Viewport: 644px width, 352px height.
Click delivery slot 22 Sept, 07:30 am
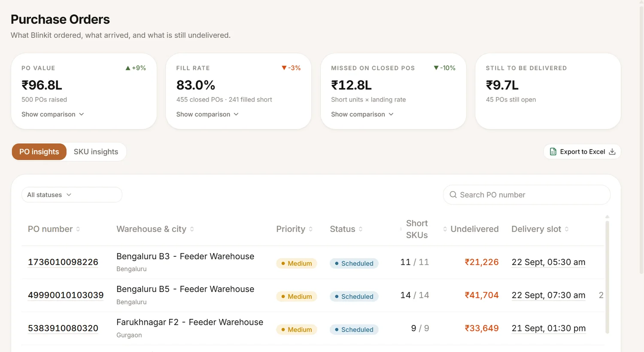pos(548,295)
